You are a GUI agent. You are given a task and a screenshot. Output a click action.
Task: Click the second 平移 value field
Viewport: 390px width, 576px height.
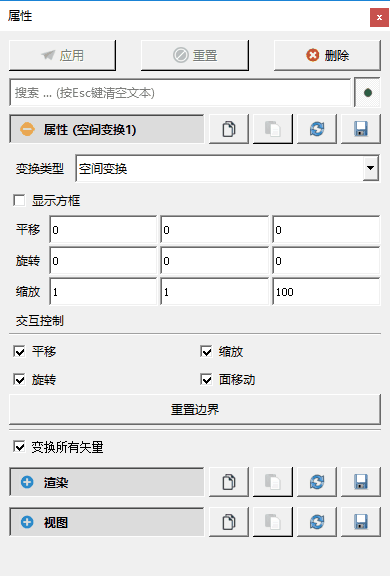point(214,230)
